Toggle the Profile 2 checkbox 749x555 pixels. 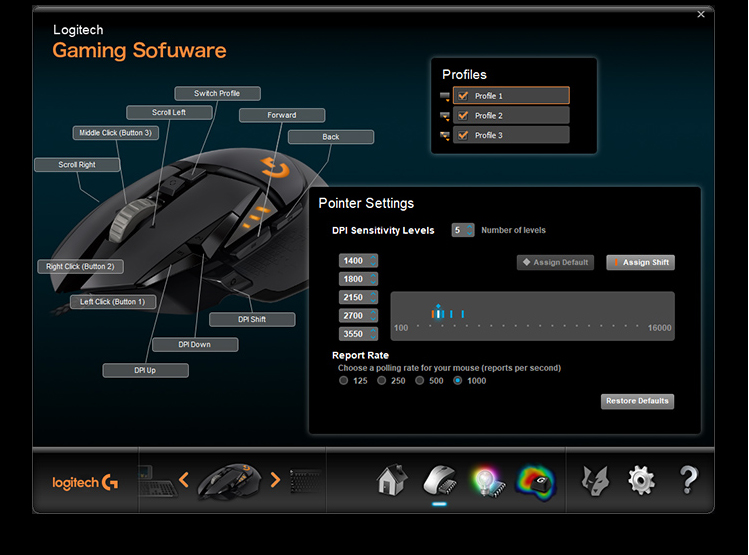point(463,116)
